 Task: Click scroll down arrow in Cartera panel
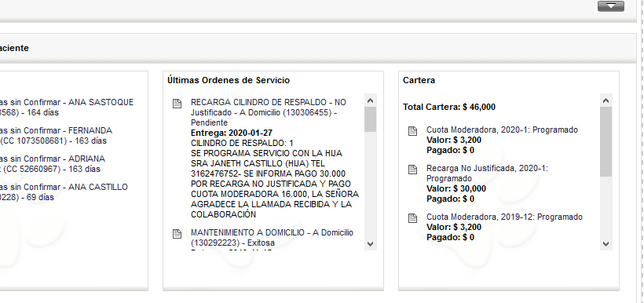coord(606,244)
